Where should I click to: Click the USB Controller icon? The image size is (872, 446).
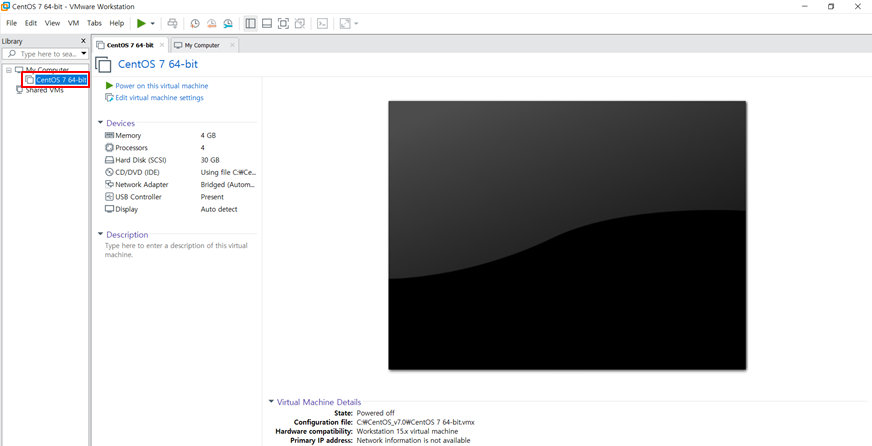109,197
